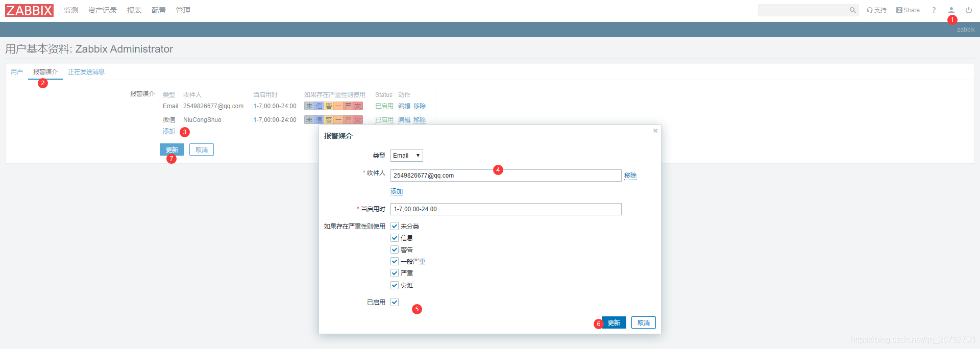The height and width of the screenshot is (349, 980).
Task: Edit the 微信 media row
Action: pyautogui.click(x=404, y=120)
